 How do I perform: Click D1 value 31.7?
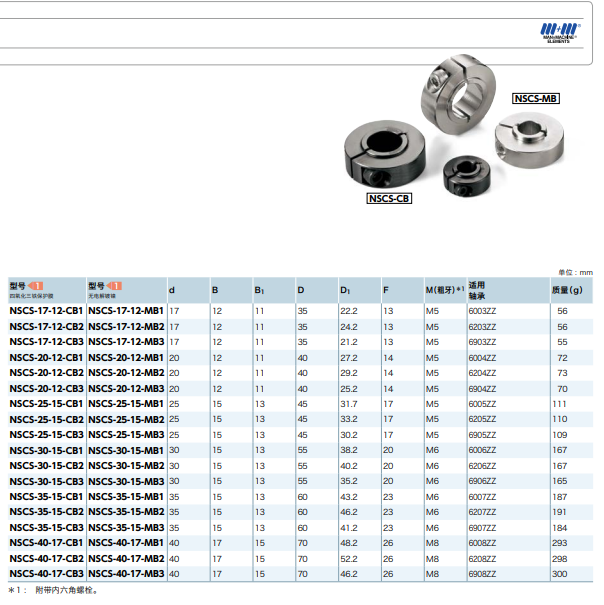[x=349, y=404]
